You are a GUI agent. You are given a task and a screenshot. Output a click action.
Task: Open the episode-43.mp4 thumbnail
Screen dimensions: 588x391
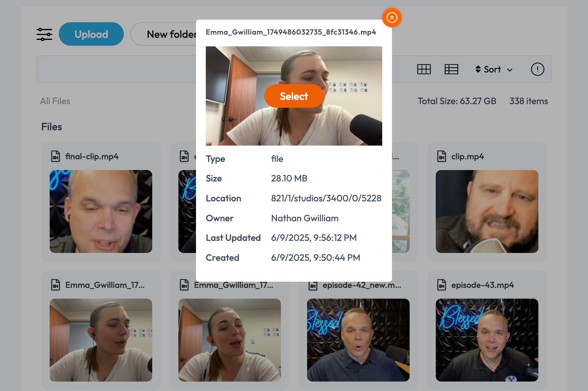(487, 340)
